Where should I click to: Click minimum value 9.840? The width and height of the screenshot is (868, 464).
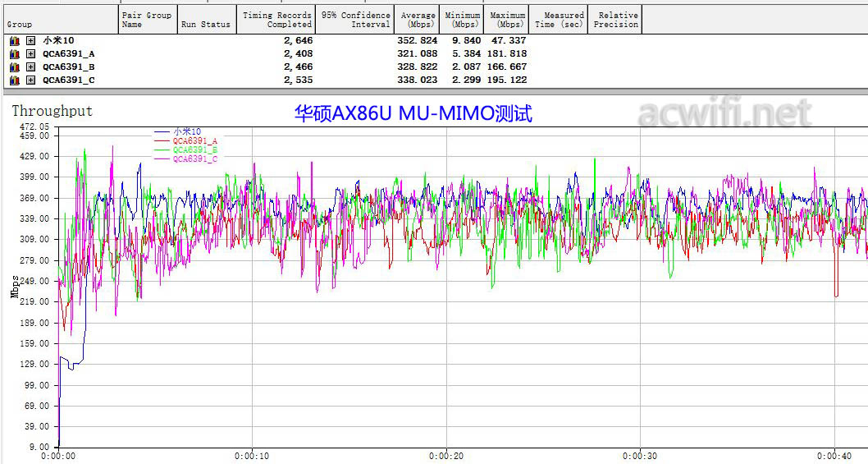467,40
